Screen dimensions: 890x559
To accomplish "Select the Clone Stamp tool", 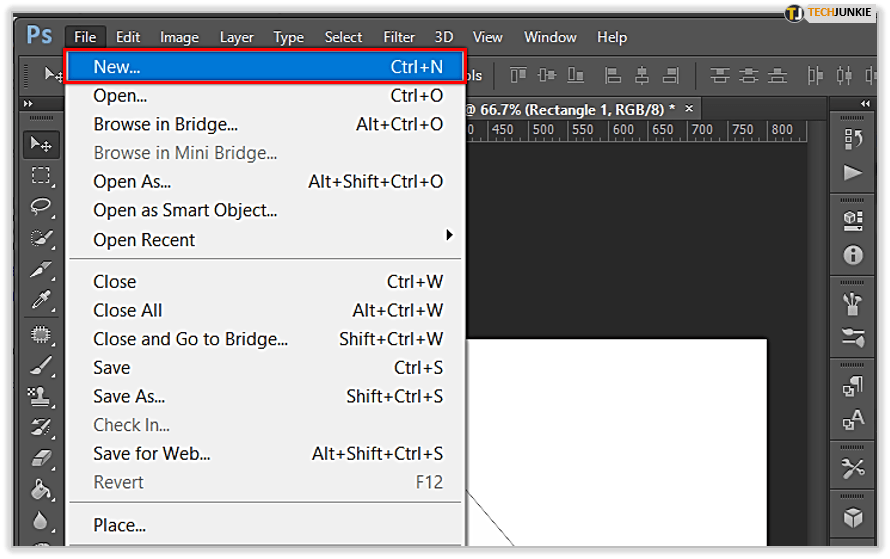I will point(41,397).
